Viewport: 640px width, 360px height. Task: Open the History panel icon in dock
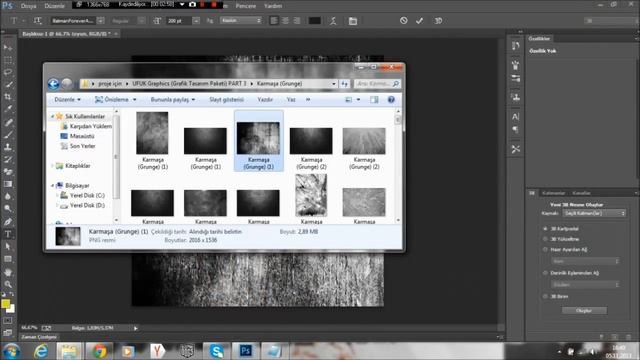[x=516, y=46]
